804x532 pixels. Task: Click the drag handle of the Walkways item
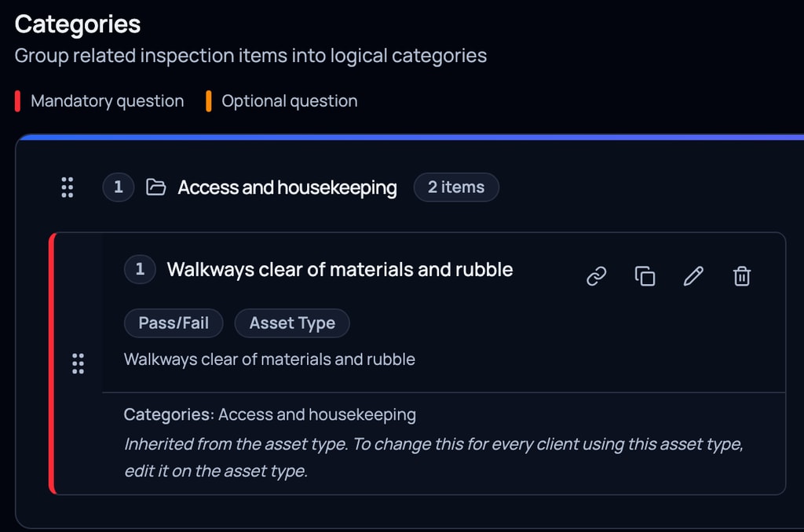click(78, 363)
